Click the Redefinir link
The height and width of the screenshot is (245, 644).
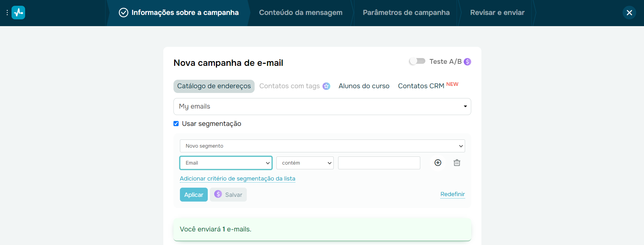[x=453, y=194]
